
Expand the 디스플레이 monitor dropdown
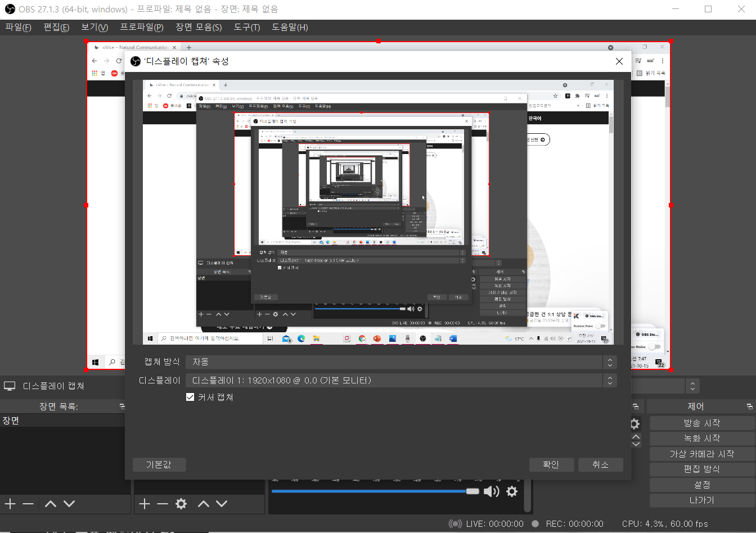(402, 381)
